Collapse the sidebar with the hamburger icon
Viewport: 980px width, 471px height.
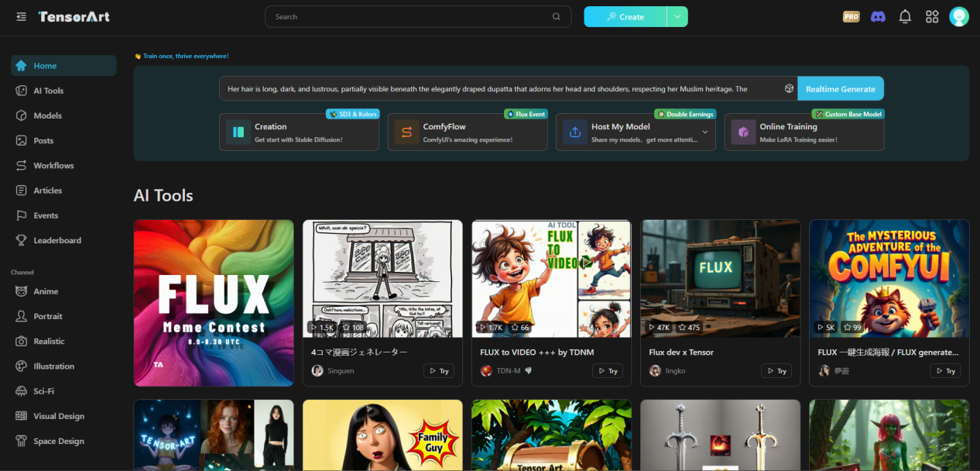(x=21, y=16)
